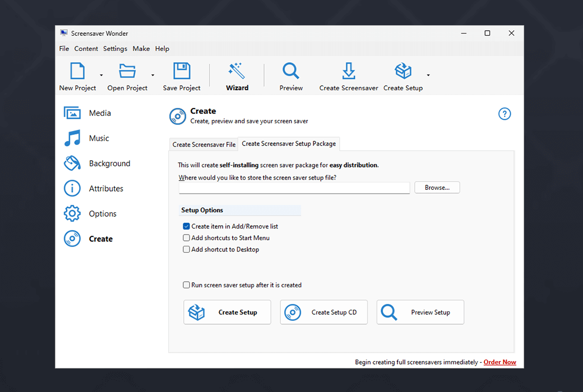
Task: Open the Options gear section in sidebar
Action: [90, 214]
